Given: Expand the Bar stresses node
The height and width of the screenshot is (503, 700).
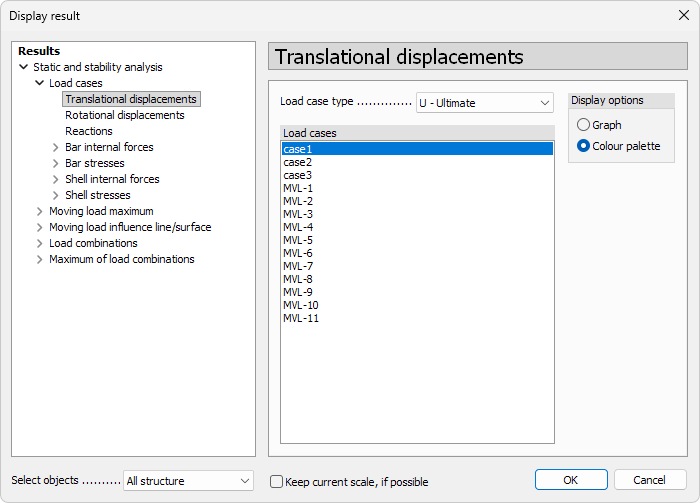Looking at the screenshot, I should pyautogui.click(x=55, y=163).
